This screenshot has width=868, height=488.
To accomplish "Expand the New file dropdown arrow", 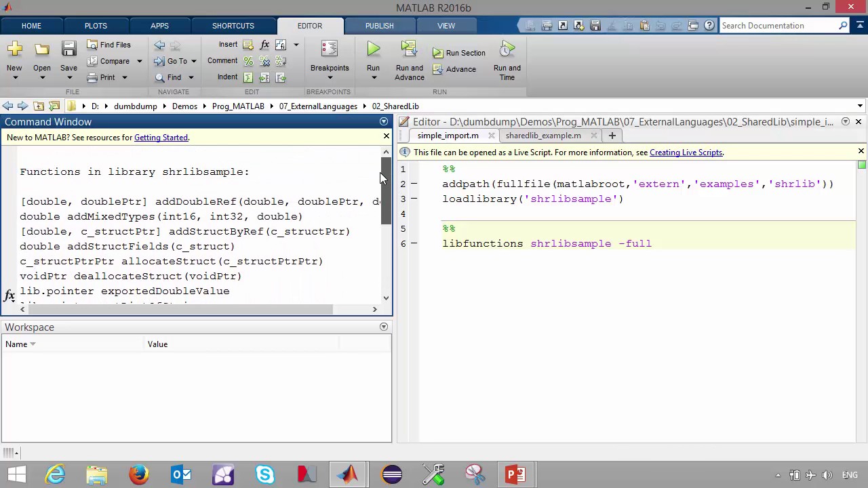I will pyautogui.click(x=14, y=78).
